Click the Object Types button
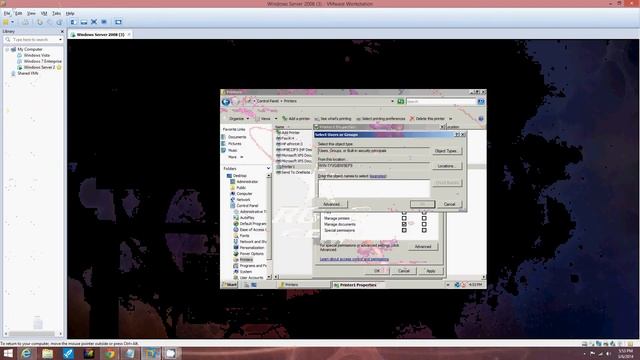The image size is (640, 360). [446, 151]
